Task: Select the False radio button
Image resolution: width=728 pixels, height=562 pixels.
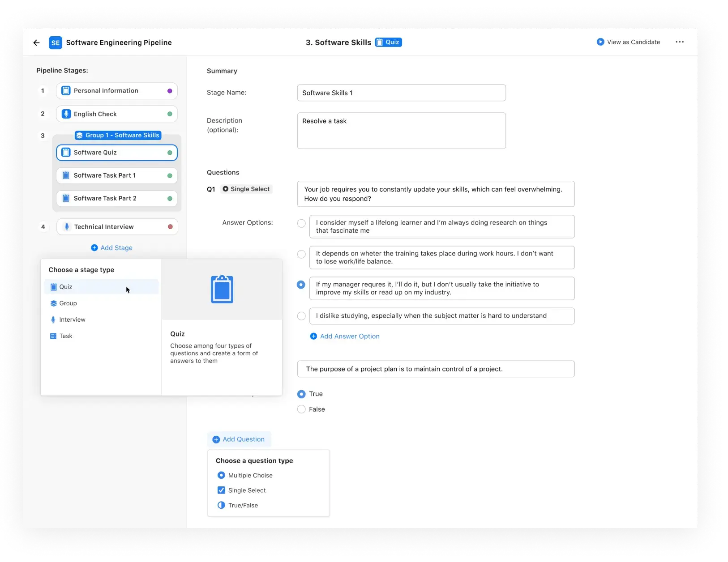Action: tap(301, 409)
